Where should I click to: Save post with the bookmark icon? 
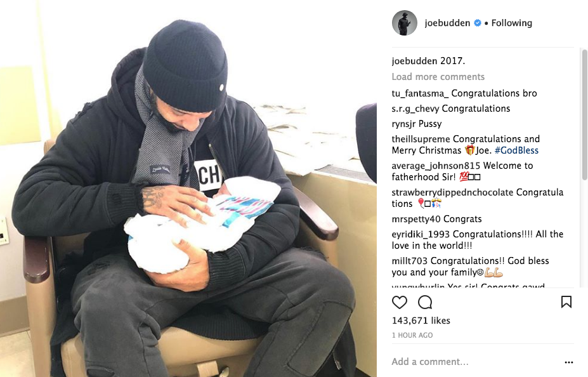point(566,302)
